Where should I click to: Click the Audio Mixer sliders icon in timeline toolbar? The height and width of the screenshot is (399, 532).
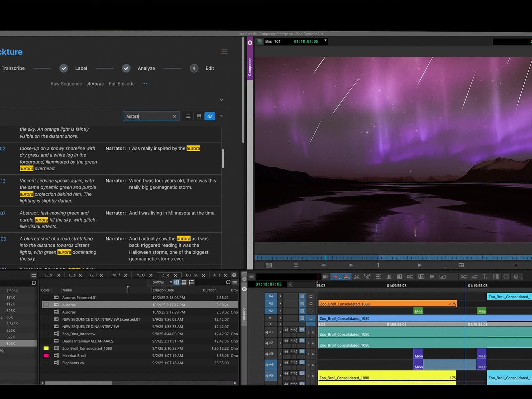coord(464,277)
